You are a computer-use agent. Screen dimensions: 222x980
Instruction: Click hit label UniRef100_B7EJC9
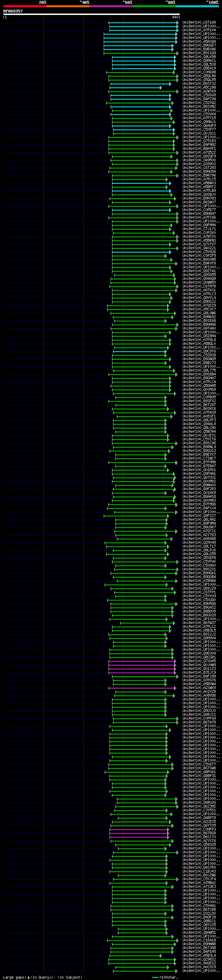click(x=199, y=673)
